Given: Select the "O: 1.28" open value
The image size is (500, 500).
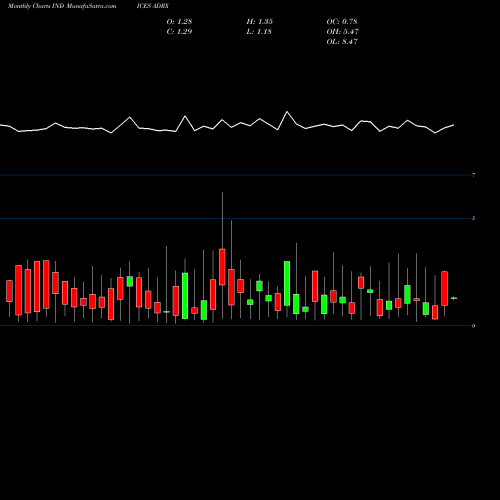Looking at the screenshot, I should [179, 22].
